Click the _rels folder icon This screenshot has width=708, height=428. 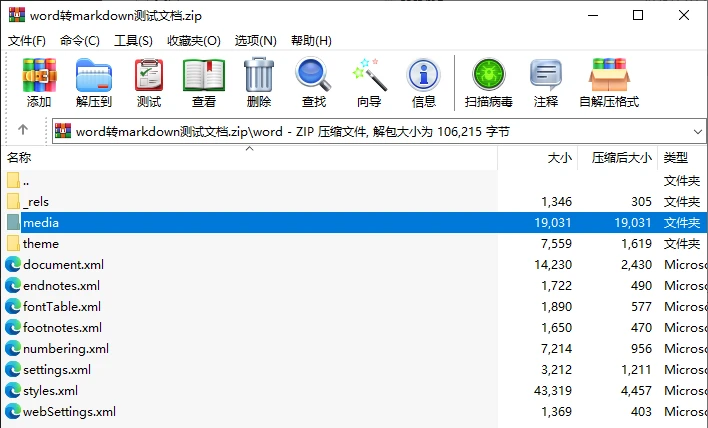[x=13, y=201]
